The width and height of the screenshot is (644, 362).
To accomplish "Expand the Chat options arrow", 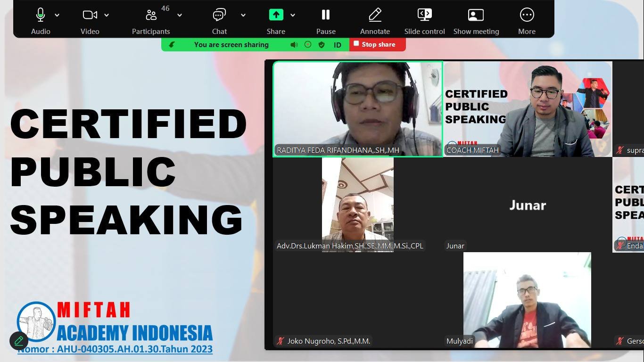I will point(243,15).
